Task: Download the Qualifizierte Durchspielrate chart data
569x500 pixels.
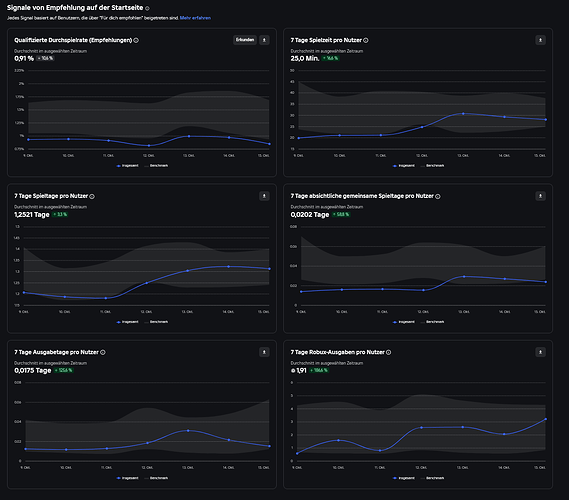Action: click(264, 40)
